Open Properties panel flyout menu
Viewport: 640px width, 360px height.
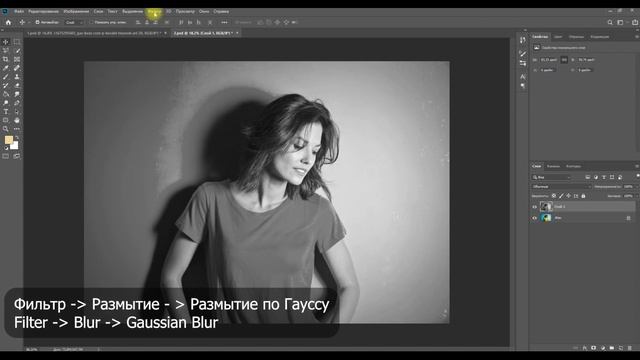637,37
